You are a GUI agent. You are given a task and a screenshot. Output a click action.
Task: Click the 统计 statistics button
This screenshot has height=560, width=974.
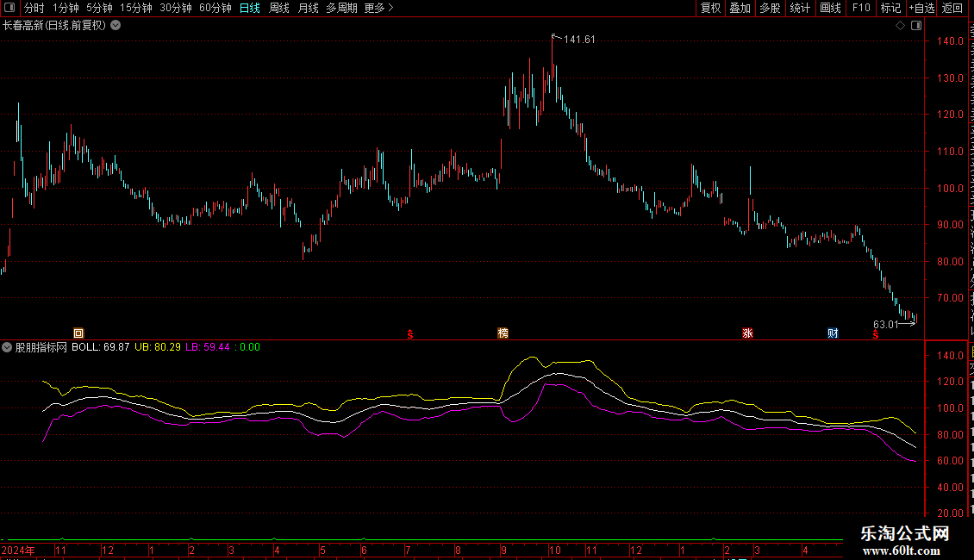tap(799, 8)
